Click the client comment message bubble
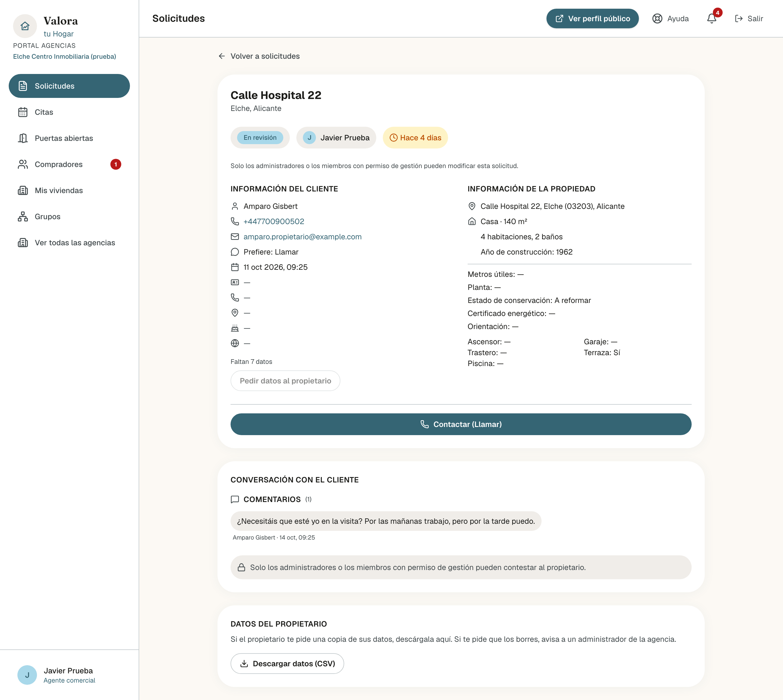 coord(386,521)
